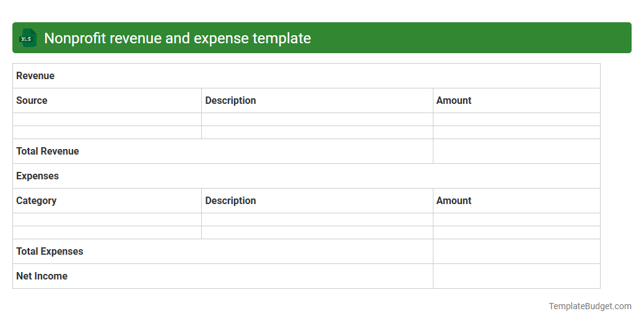Click the Total Expenses label cell
Viewport: 644px width, 324px height.
point(222,252)
